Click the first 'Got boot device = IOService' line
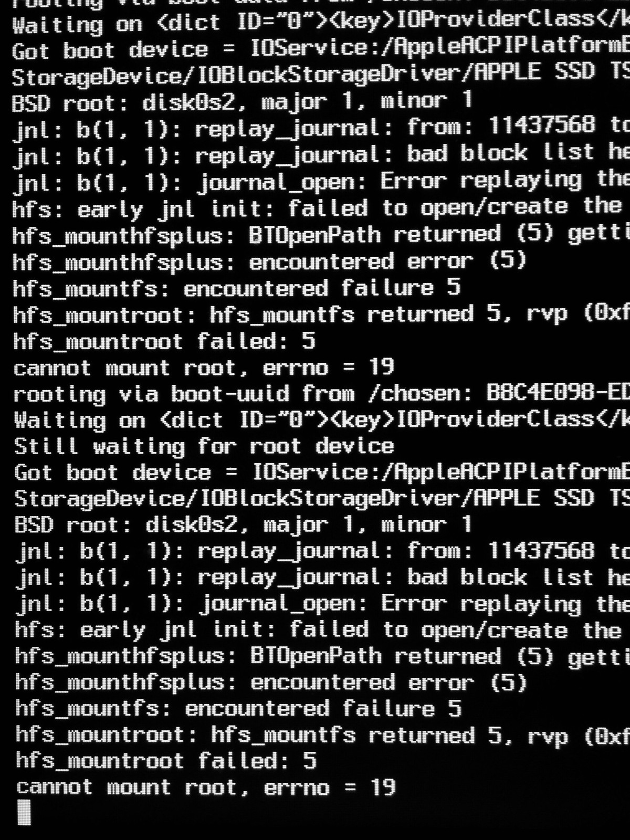The width and height of the screenshot is (630, 840). [x=320, y=50]
